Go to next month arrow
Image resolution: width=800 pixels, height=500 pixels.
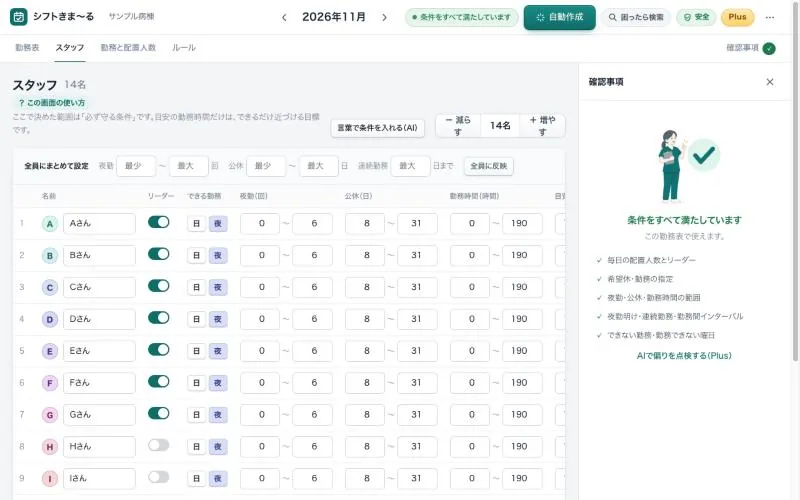point(384,17)
